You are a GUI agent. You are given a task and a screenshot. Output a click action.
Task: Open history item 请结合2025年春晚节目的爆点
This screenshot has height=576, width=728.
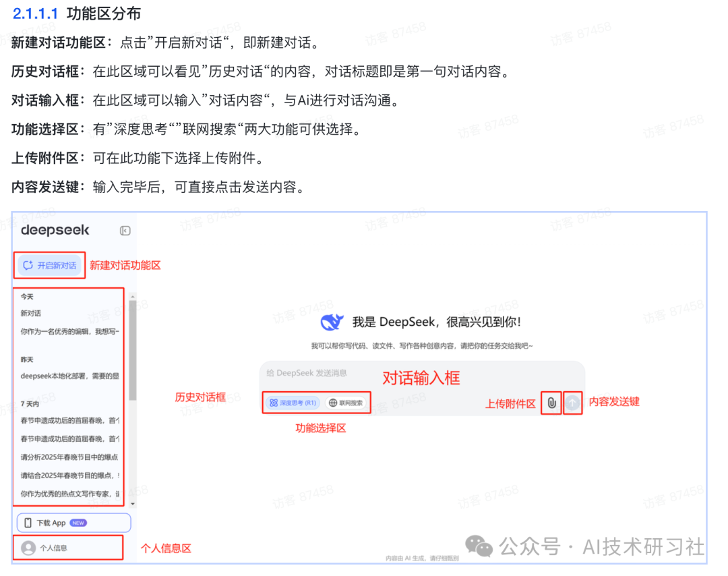point(69,476)
